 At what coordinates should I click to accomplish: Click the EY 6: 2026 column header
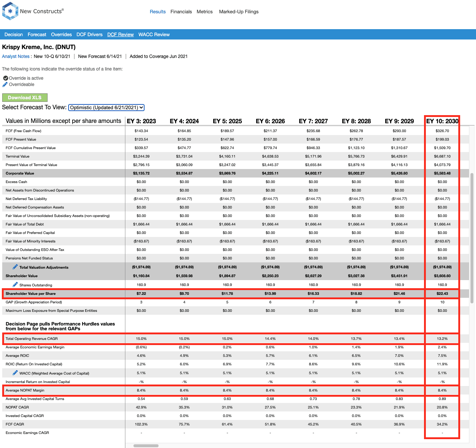270,121
